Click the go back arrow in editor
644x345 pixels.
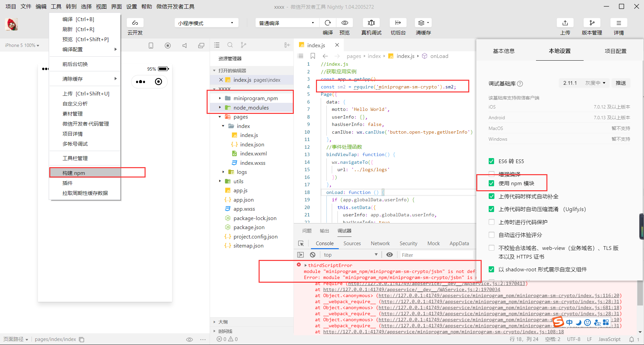point(325,56)
